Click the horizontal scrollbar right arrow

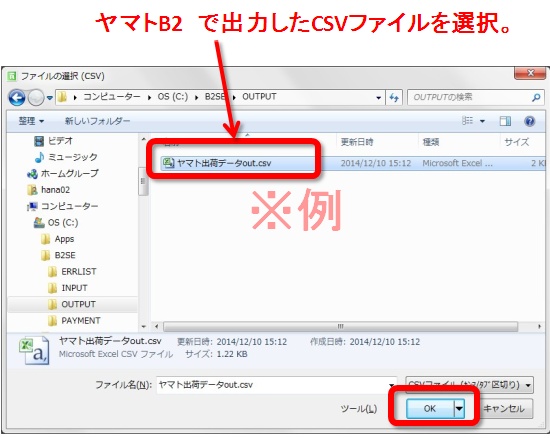[539, 326]
